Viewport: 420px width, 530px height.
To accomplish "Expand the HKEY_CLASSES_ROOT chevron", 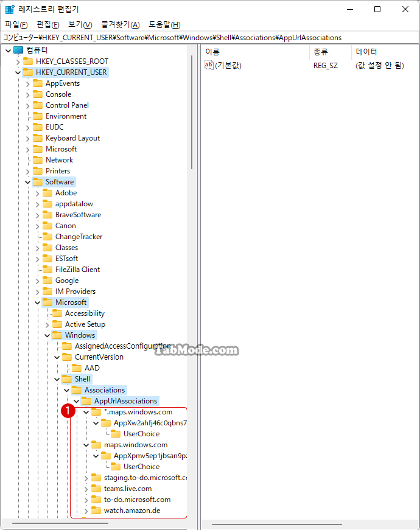I will [x=18, y=62].
